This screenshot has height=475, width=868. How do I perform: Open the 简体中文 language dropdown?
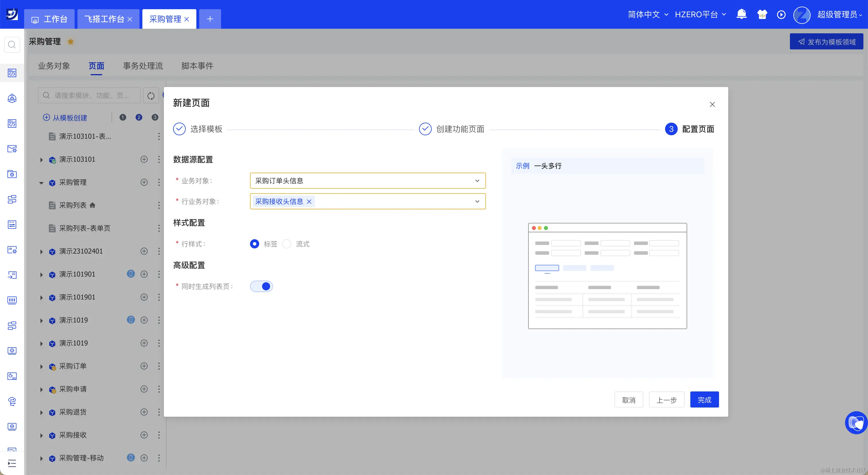tap(648, 14)
